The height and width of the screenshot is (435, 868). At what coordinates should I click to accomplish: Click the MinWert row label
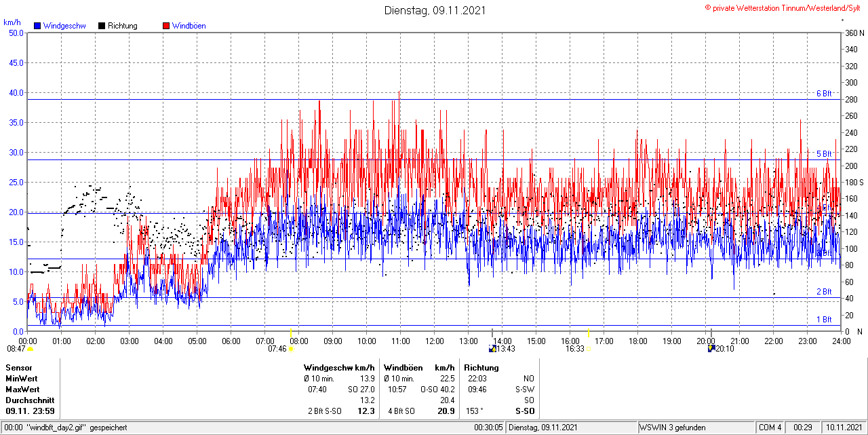22,379
